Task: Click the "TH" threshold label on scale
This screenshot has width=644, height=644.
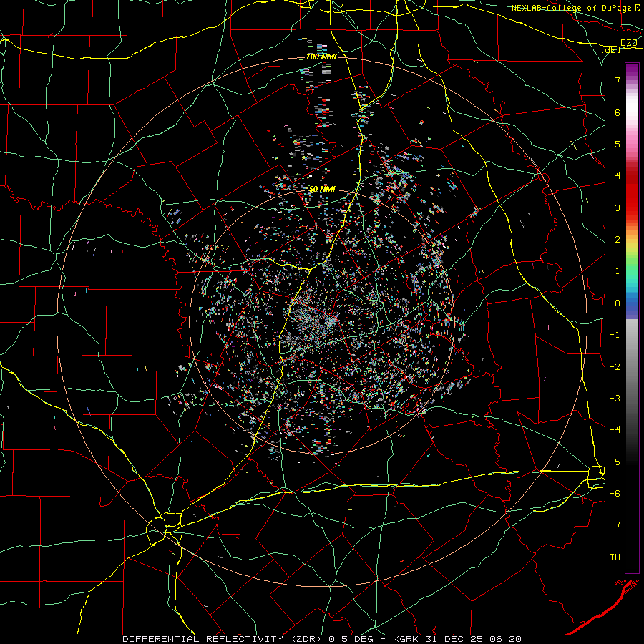Action: pyautogui.click(x=615, y=557)
